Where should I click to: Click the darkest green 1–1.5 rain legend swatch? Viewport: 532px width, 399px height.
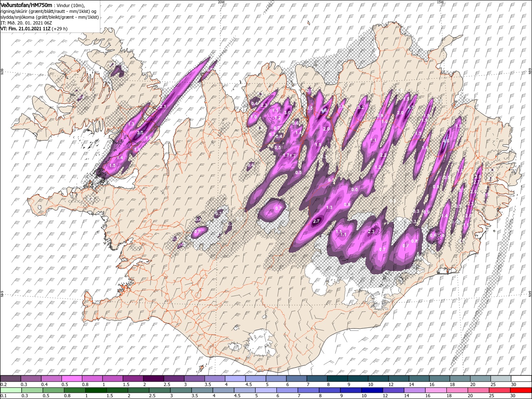click(x=96, y=390)
